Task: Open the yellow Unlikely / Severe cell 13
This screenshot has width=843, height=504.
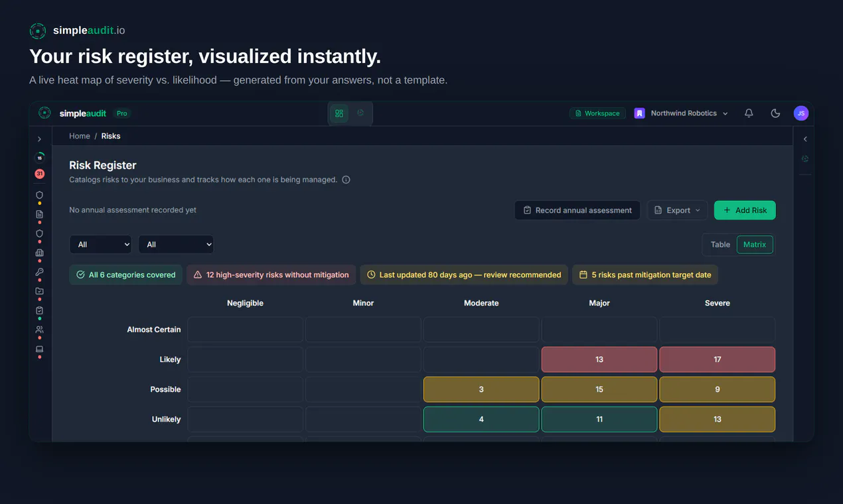Action: (x=718, y=419)
